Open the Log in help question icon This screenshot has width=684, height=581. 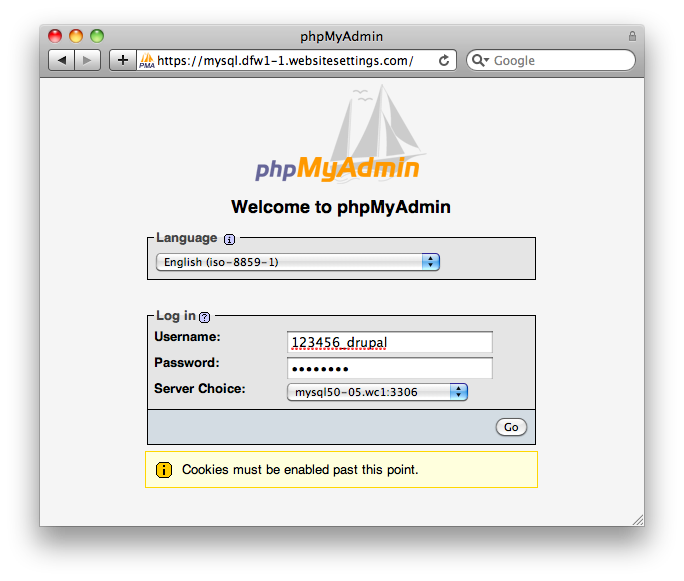pyautogui.click(x=205, y=317)
